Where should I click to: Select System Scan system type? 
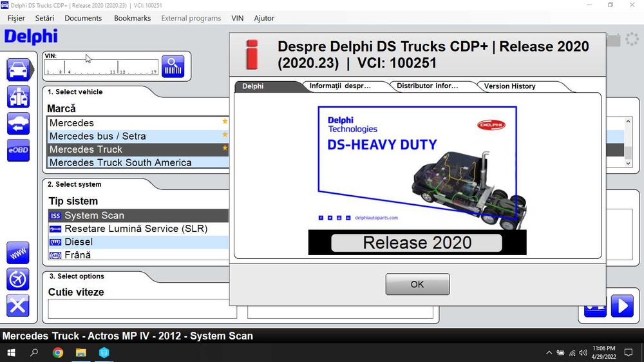(138, 215)
